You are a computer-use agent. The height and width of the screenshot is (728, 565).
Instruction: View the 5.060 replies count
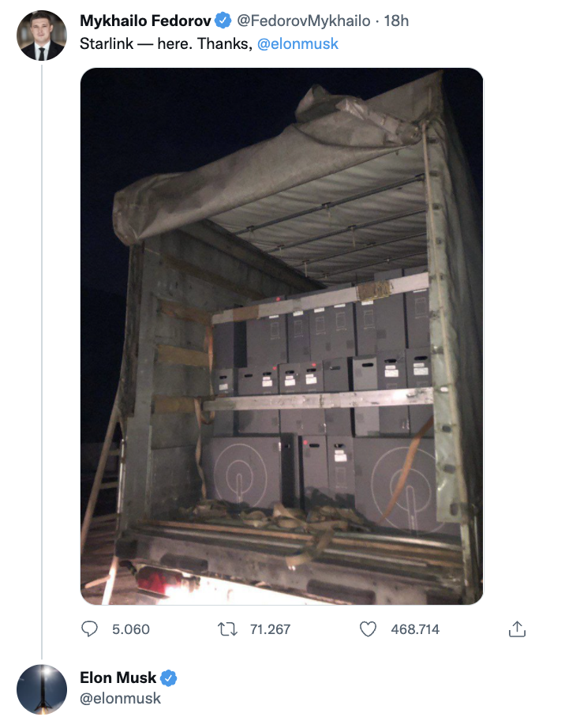coord(131,629)
